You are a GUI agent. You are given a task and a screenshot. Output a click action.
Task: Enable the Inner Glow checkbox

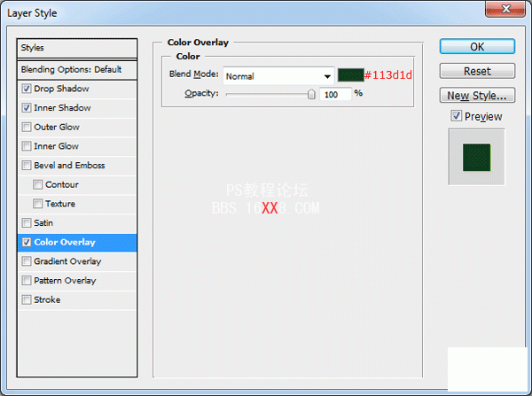click(x=27, y=146)
